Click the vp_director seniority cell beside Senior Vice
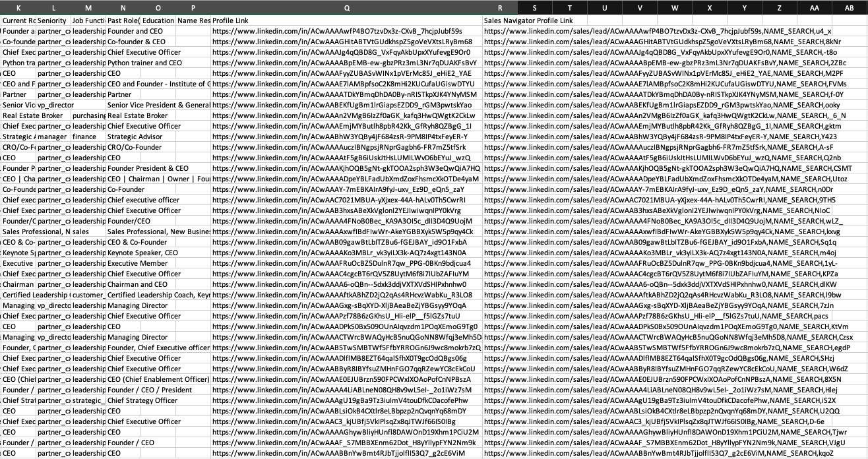The width and height of the screenshot is (868, 459). click(x=53, y=105)
